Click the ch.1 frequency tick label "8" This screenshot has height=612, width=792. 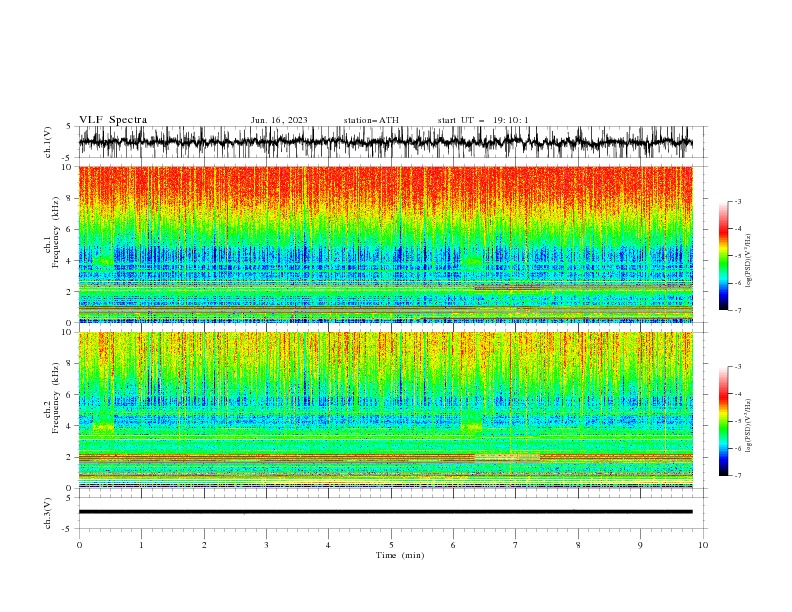[x=70, y=198]
